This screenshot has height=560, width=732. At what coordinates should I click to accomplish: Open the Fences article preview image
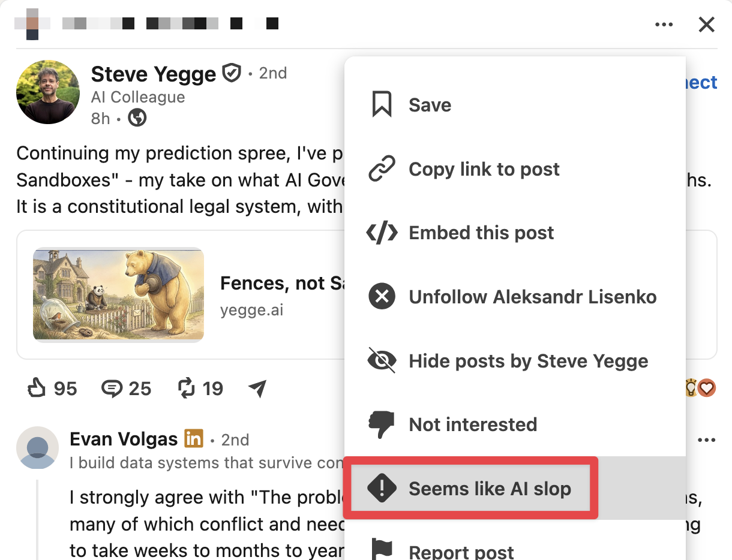pyautogui.click(x=118, y=294)
